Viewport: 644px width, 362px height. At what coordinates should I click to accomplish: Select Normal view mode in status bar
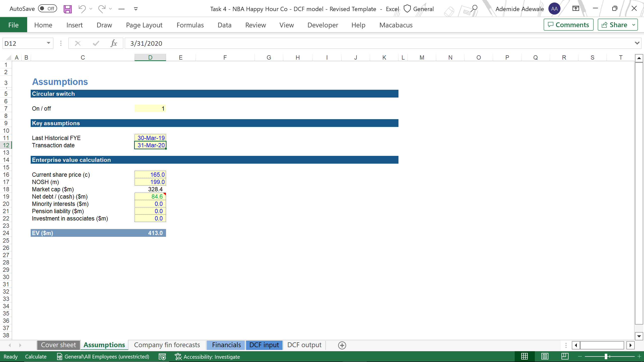(x=525, y=356)
